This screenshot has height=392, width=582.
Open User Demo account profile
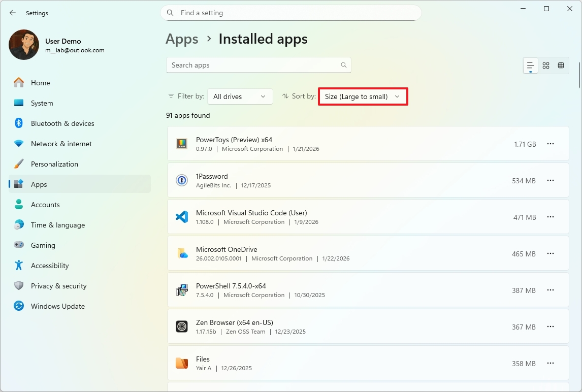point(56,45)
